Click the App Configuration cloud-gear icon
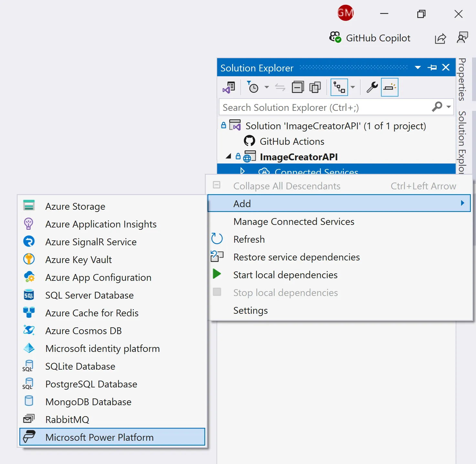Viewport: 476px width, 464px height. (x=29, y=277)
